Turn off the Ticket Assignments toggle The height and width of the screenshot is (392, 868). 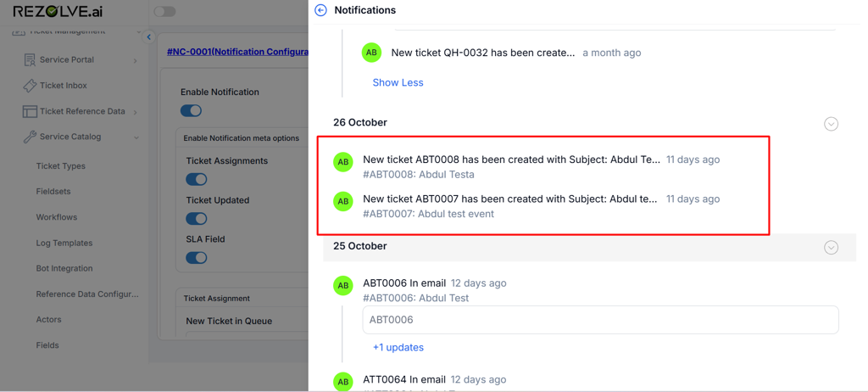[196, 179]
